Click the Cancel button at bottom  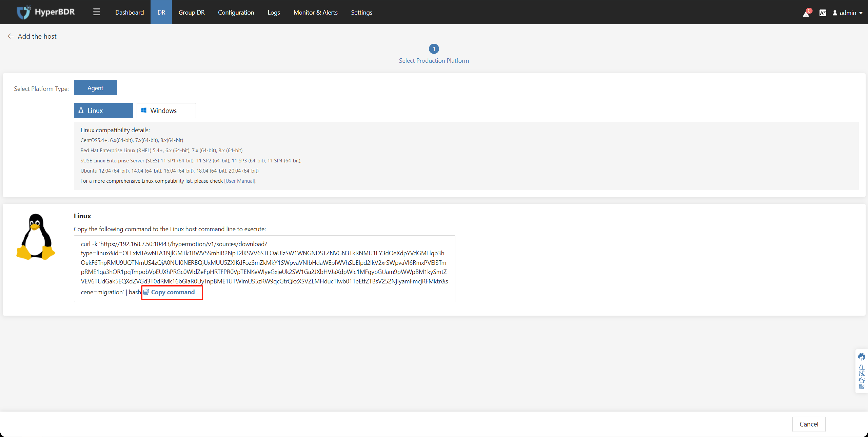pyautogui.click(x=809, y=424)
